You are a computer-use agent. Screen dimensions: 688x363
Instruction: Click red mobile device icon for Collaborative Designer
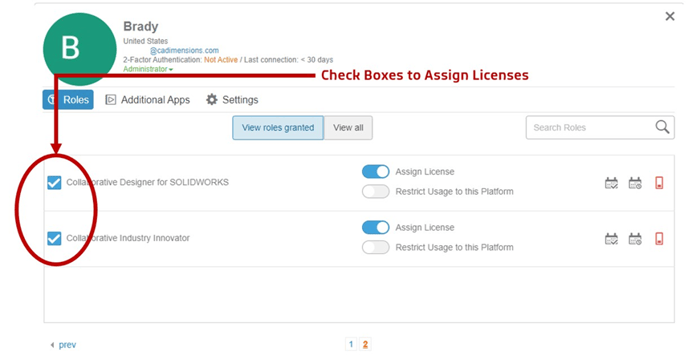pyautogui.click(x=659, y=183)
